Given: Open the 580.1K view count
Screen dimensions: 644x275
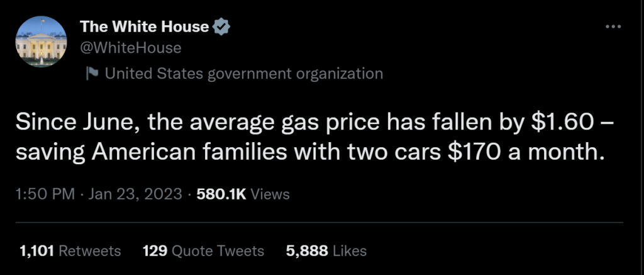Looking at the screenshot, I should [x=221, y=194].
